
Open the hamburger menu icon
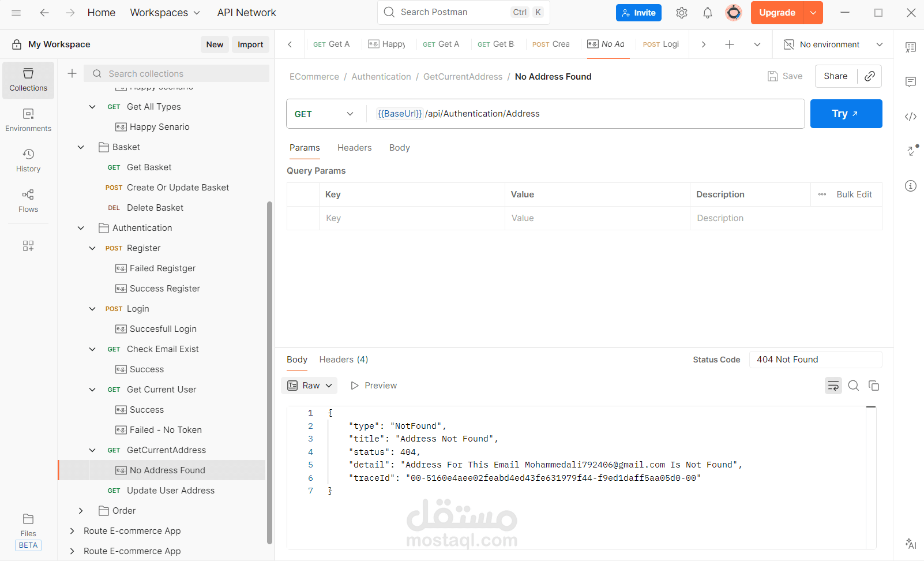tap(16, 13)
